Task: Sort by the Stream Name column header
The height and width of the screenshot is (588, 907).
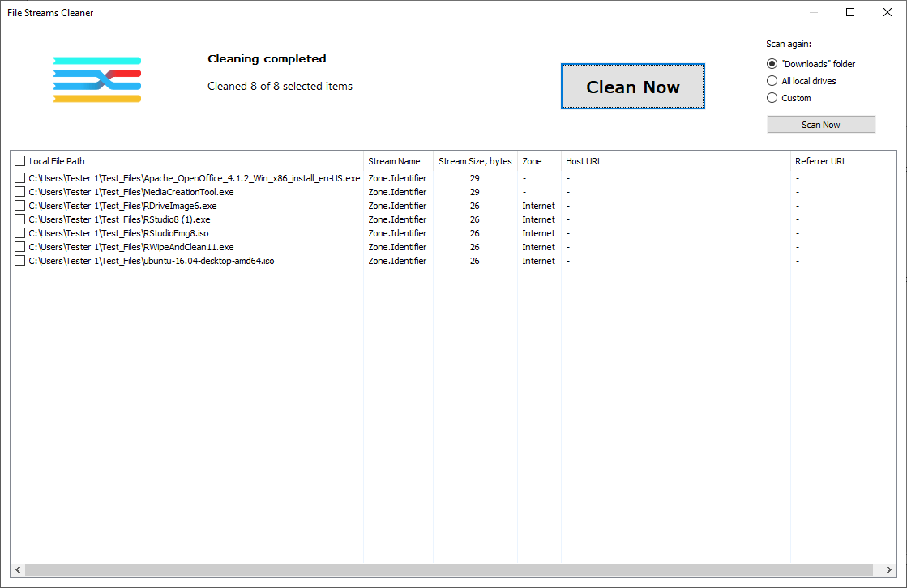Action: (398, 161)
